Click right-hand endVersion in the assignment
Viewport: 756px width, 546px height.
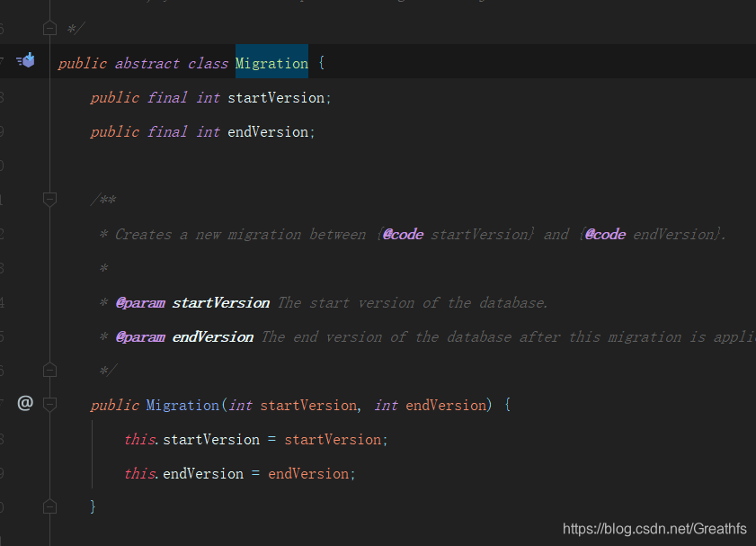pos(308,474)
